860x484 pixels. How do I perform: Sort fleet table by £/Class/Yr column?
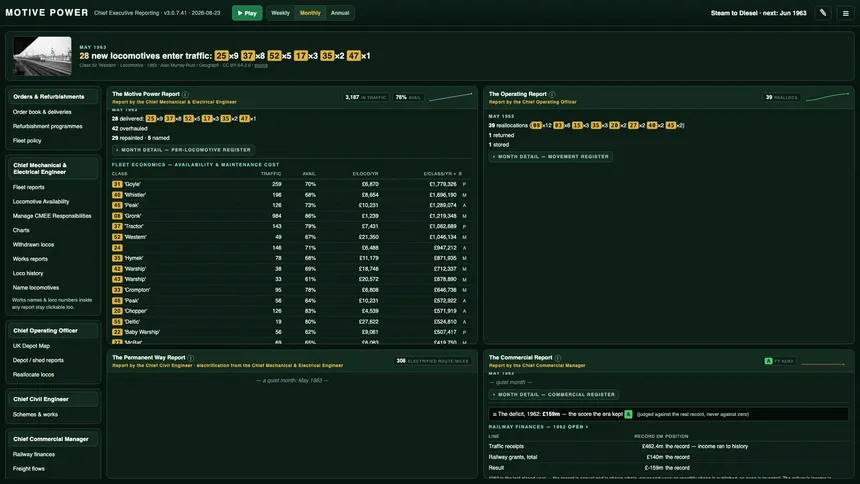click(x=442, y=173)
